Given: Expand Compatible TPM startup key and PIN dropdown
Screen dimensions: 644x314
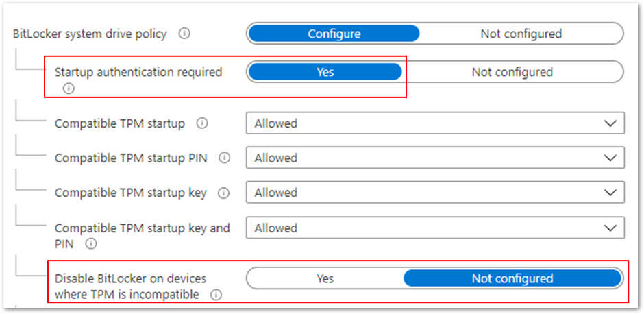Looking at the screenshot, I should 435,228.
